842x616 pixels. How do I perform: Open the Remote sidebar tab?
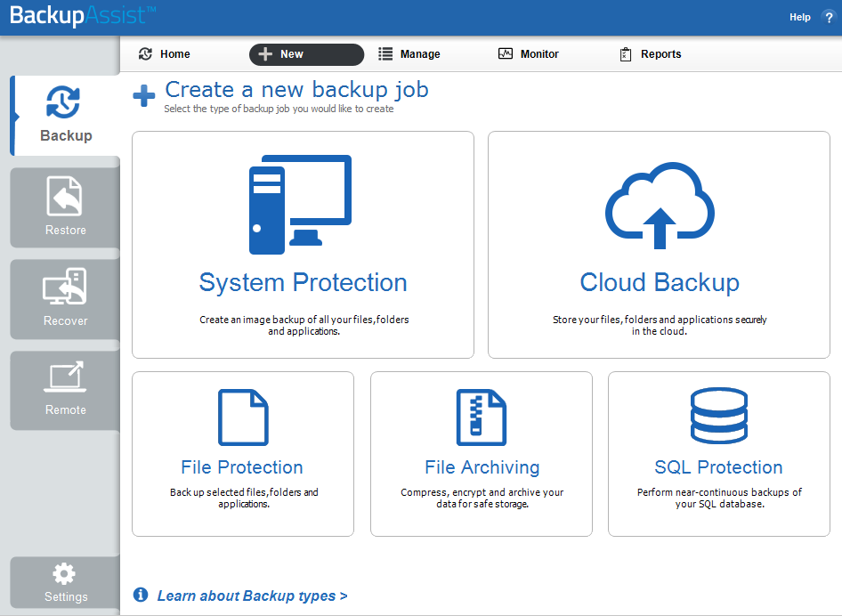(x=66, y=391)
